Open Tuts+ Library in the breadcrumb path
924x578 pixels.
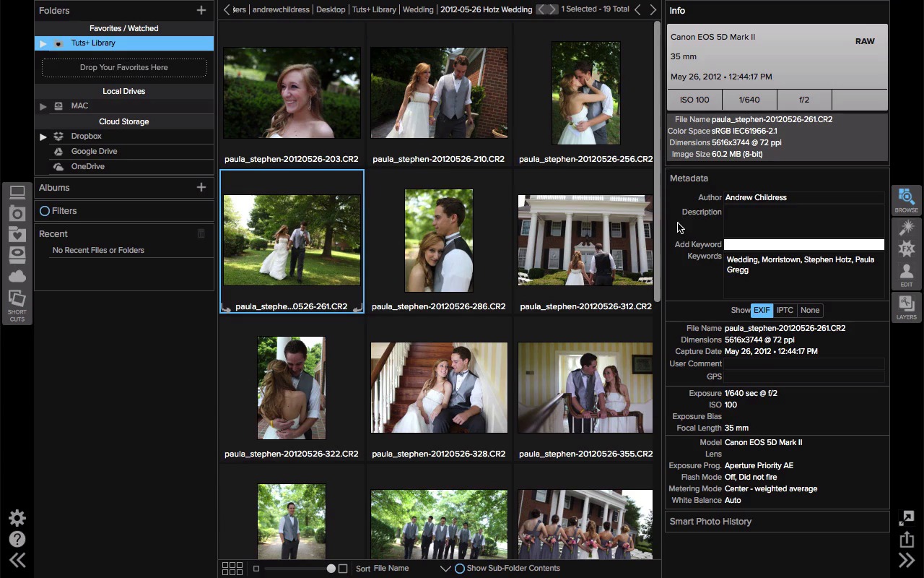tap(374, 9)
